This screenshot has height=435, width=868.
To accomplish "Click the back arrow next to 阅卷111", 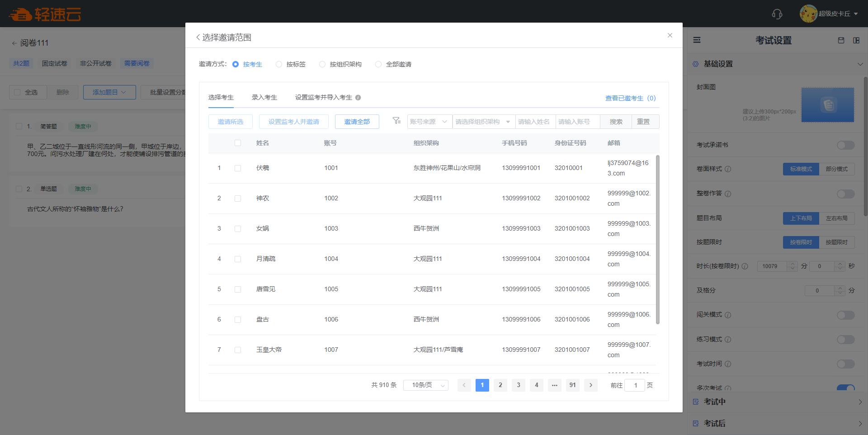I will point(14,43).
